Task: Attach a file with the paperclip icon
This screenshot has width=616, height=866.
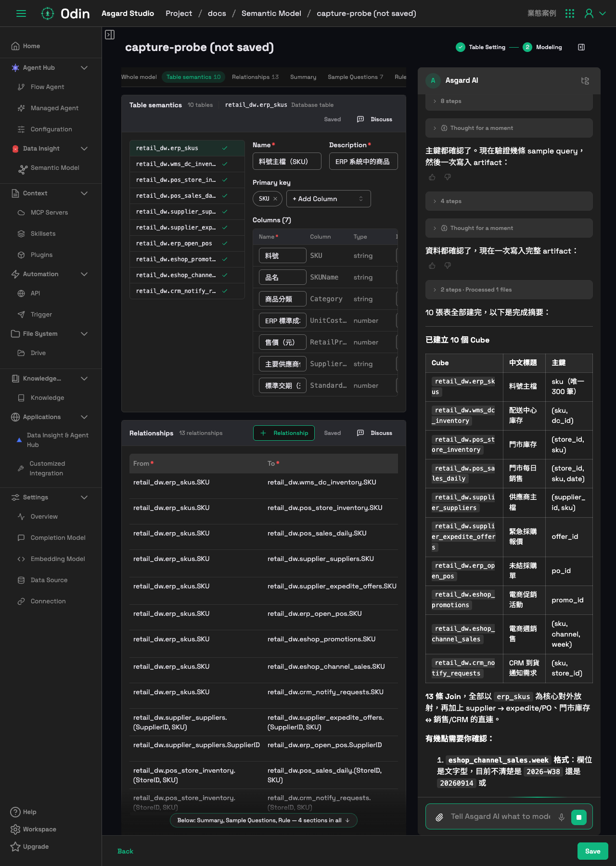Action: (x=439, y=817)
